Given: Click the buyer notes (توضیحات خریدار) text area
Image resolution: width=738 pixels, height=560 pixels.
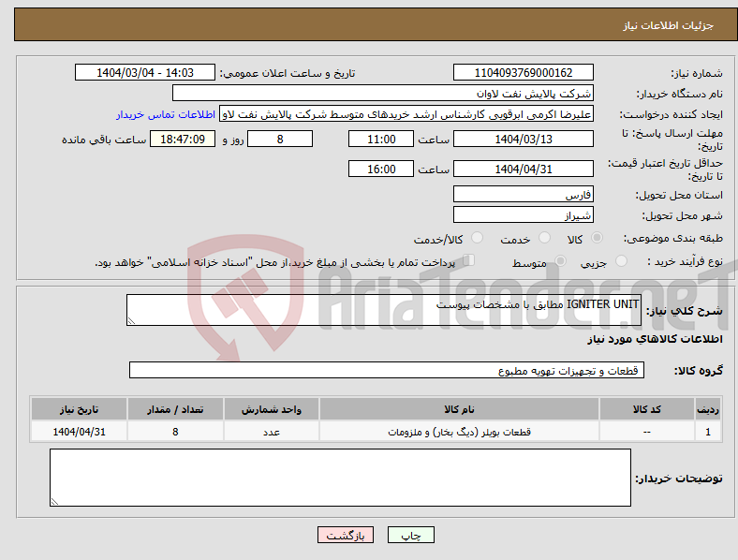Looking at the screenshot, I should coord(340,478).
